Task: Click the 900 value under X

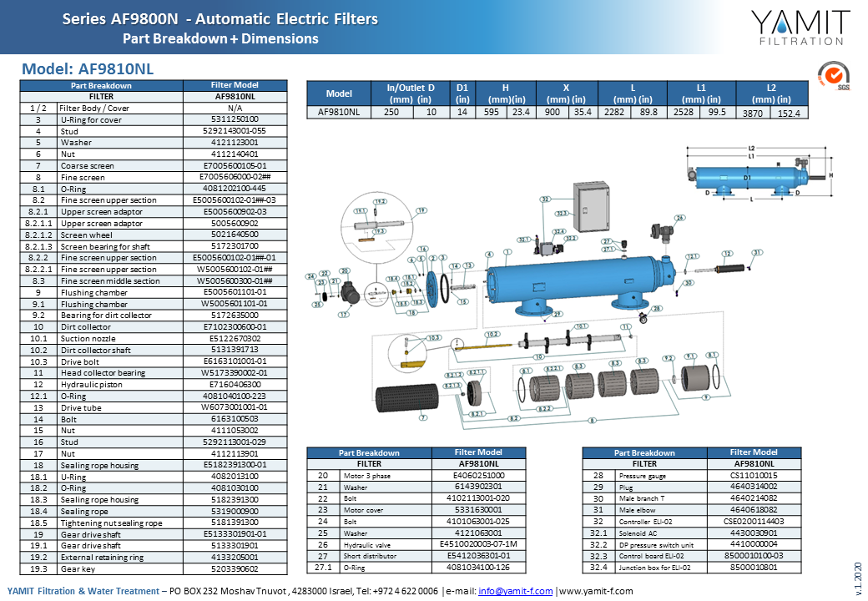Action: [553, 113]
